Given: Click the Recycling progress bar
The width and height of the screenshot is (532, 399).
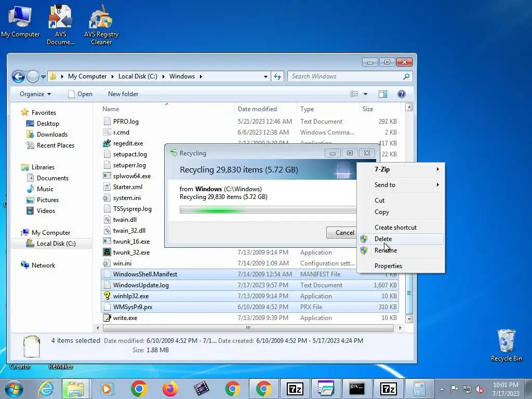Looking at the screenshot, I should (268, 210).
